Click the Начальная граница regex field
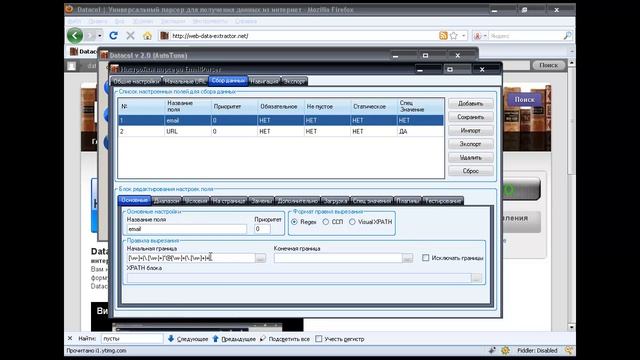 coord(191,258)
